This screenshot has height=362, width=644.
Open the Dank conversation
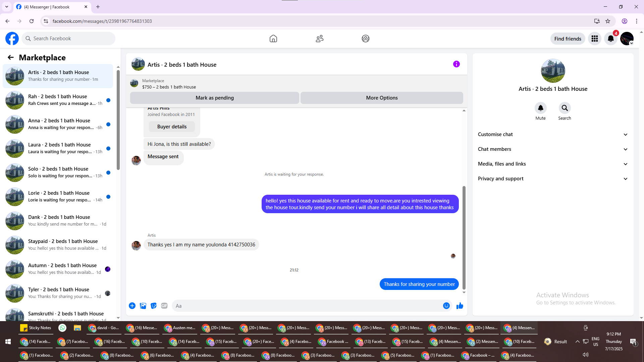pyautogui.click(x=58, y=221)
